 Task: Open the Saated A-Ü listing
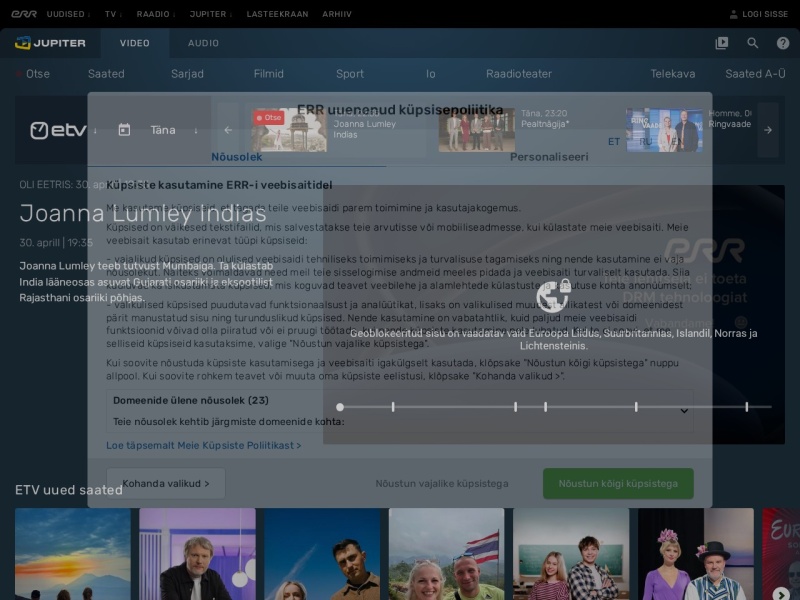[x=755, y=73]
